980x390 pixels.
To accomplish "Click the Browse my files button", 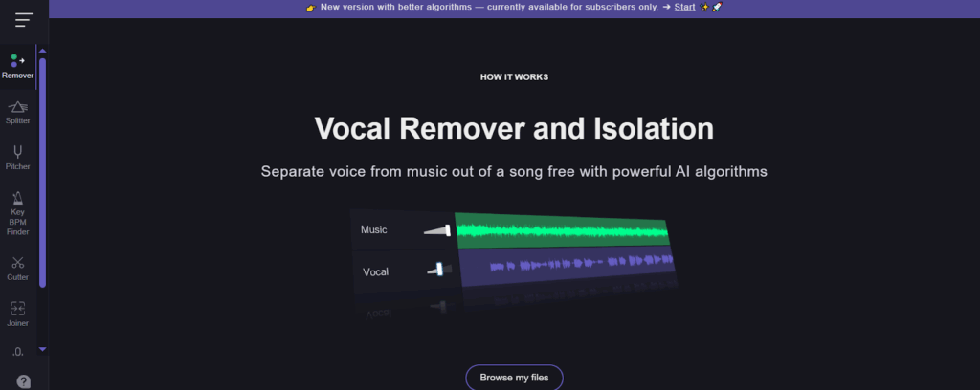I will [514, 378].
